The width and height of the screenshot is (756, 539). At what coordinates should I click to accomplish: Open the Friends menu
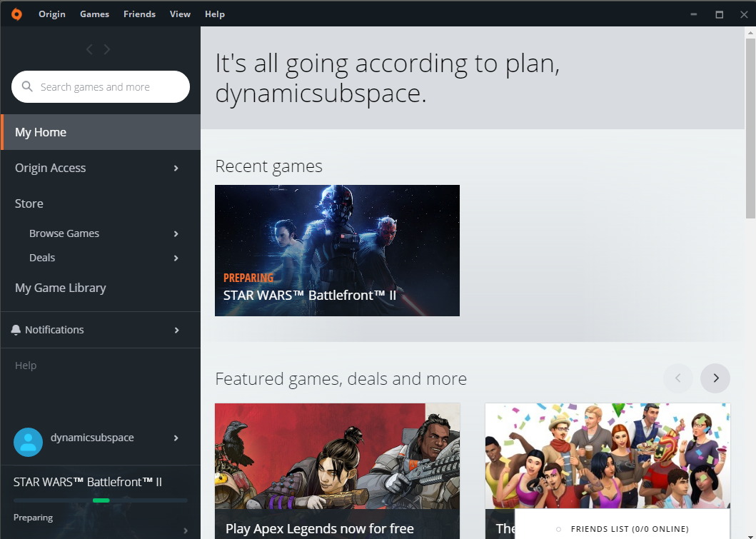(139, 14)
